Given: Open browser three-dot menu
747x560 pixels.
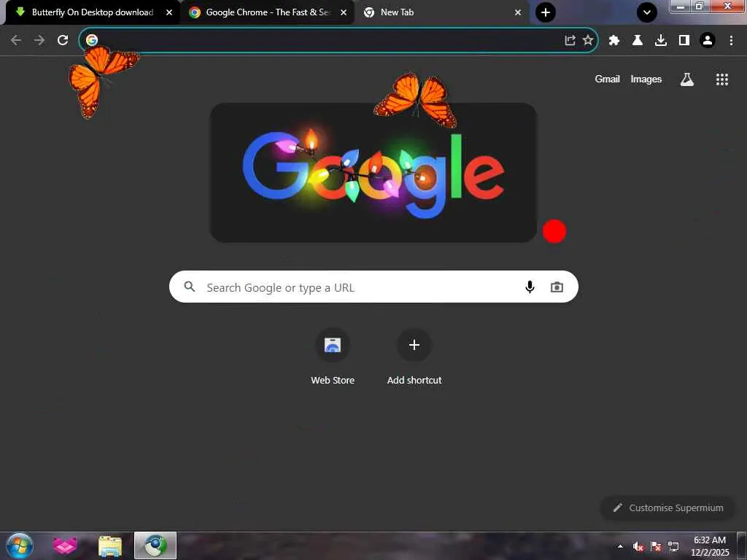Looking at the screenshot, I should pyautogui.click(x=731, y=41).
